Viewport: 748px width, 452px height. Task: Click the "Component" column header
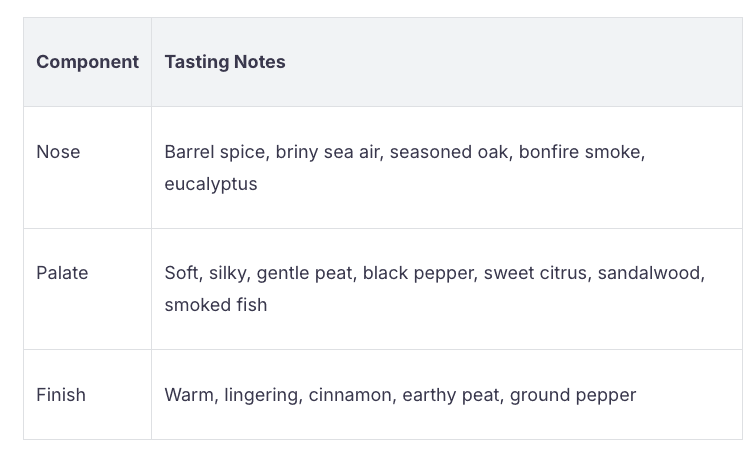tap(87, 62)
